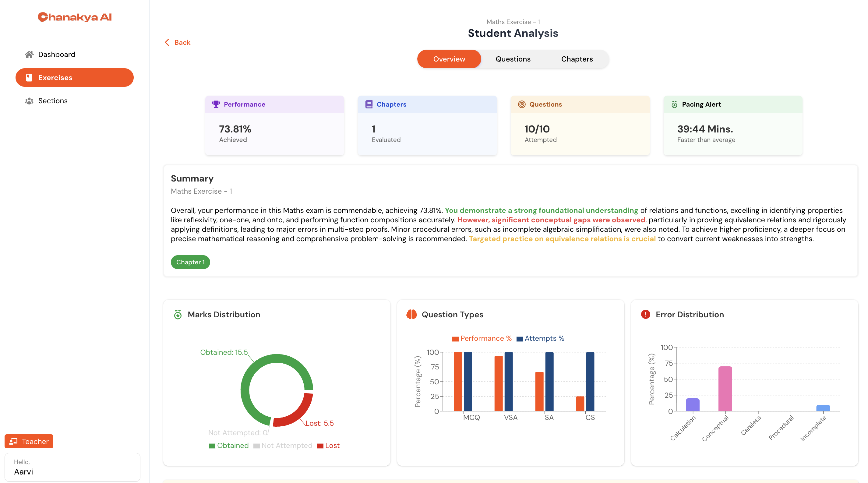Click the Performance trophy icon
The height and width of the screenshot is (483, 868).
pyautogui.click(x=216, y=104)
